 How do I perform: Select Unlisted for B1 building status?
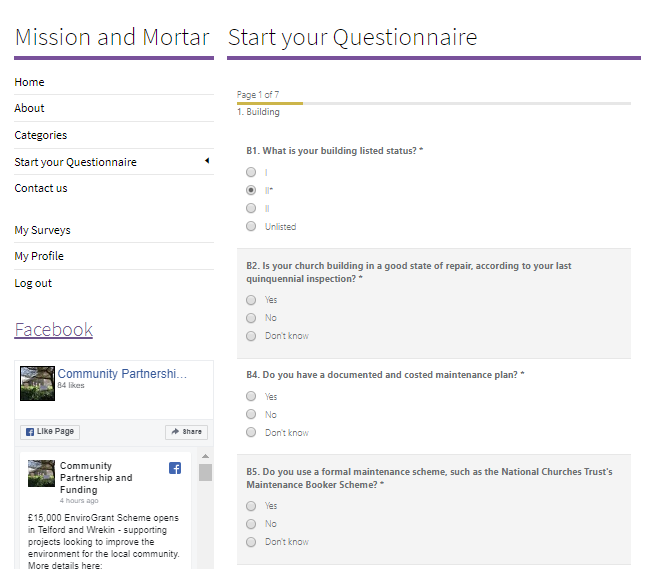(251, 226)
